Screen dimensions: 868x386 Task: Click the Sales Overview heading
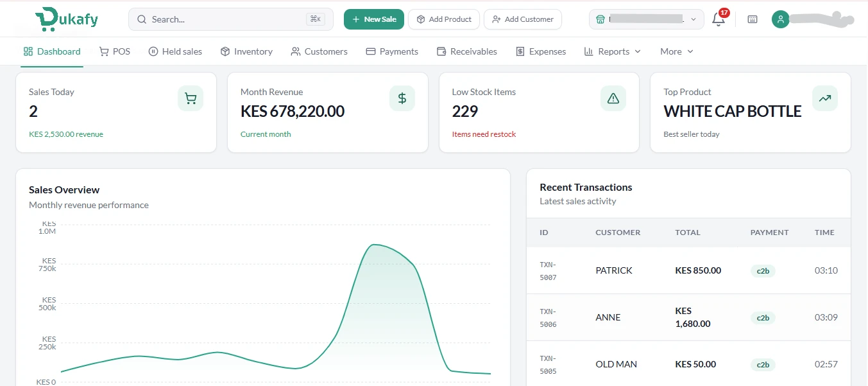pyautogui.click(x=64, y=190)
